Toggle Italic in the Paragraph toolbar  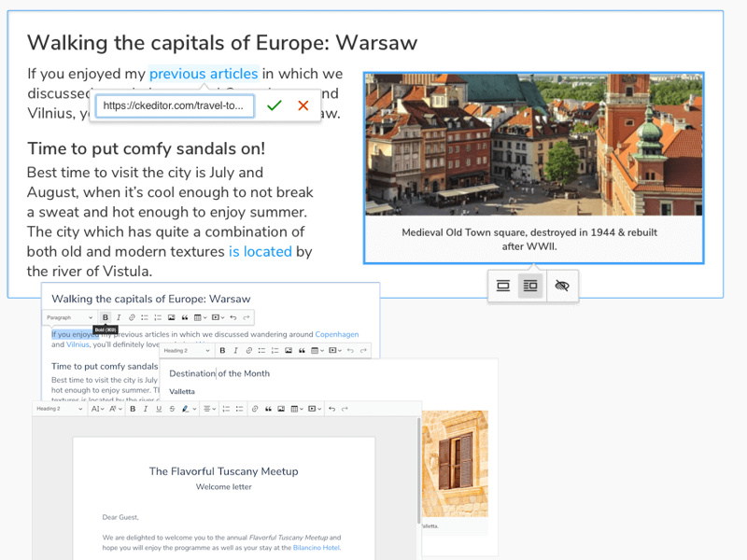click(x=119, y=317)
